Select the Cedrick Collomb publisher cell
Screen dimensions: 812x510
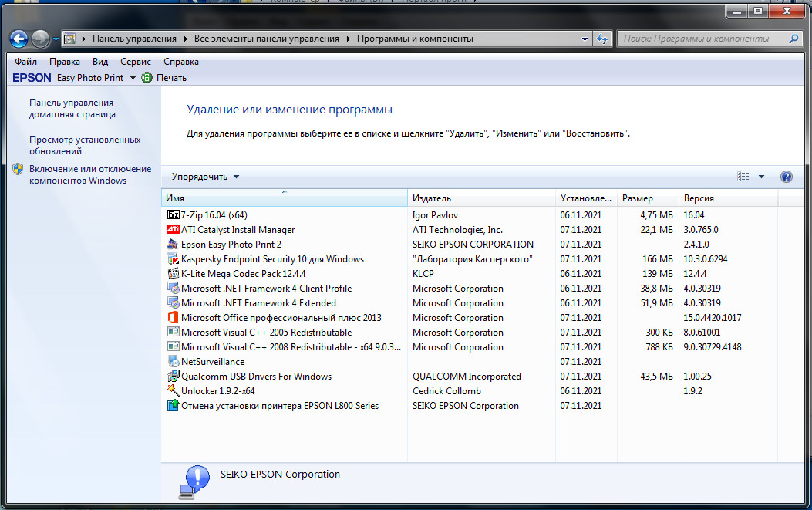(446, 390)
